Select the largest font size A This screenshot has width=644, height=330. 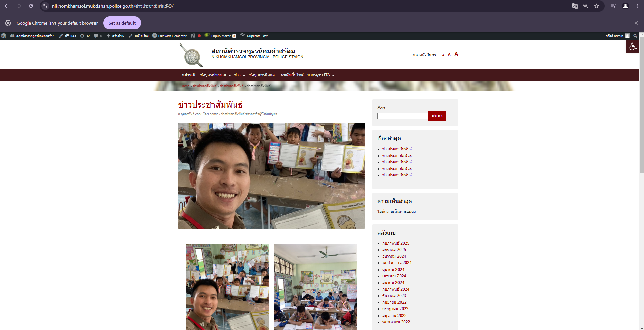(x=456, y=54)
